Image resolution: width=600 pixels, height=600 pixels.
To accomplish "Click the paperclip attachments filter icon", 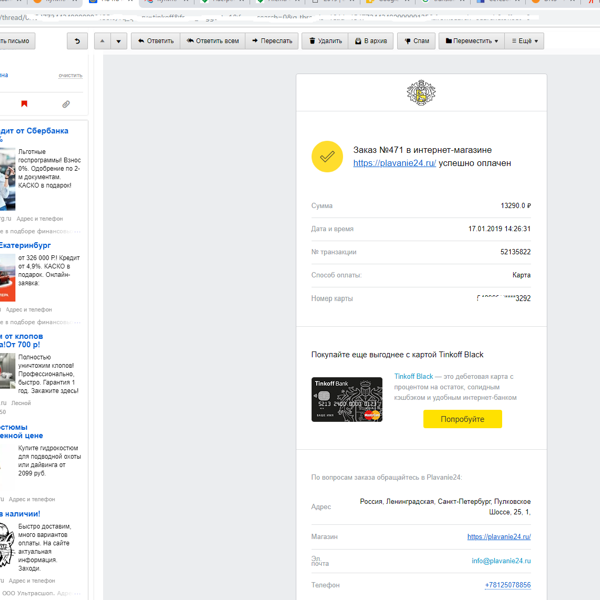I will (66, 104).
